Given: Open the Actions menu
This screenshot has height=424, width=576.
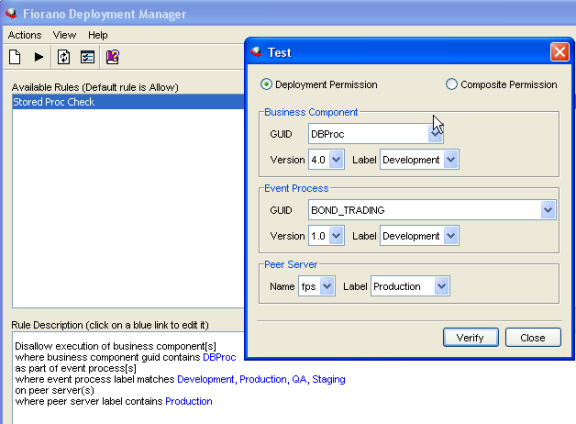Looking at the screenshot, I should (25, 35).
